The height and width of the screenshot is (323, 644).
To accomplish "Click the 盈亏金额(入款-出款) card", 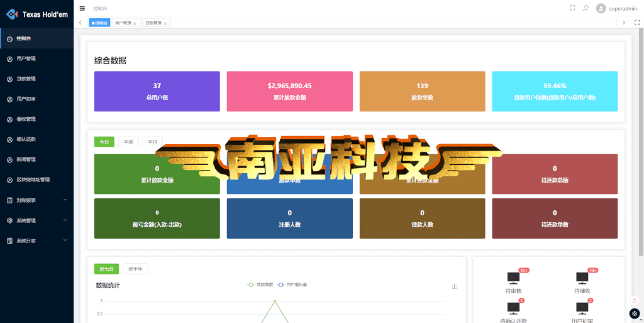I will pos(157,218).
